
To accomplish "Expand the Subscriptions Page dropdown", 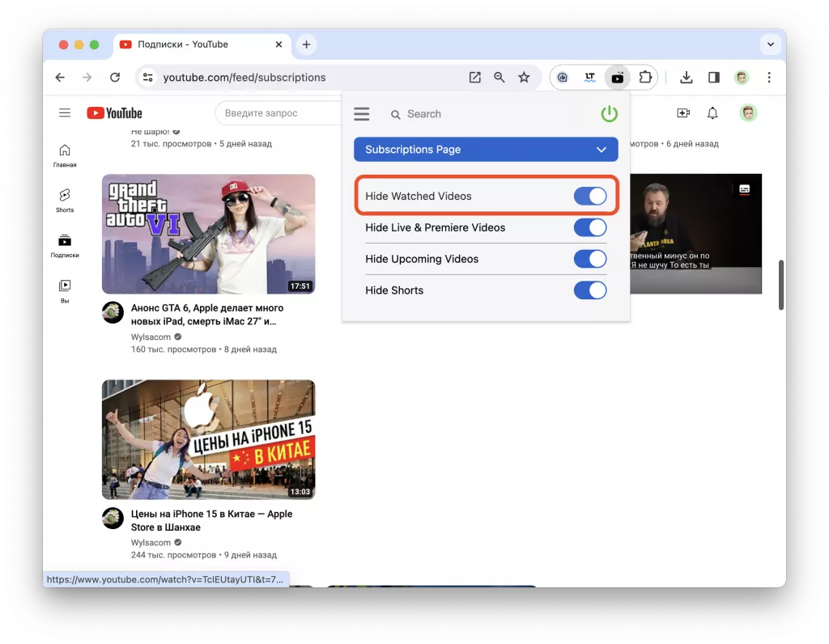I will pos(602,150).
